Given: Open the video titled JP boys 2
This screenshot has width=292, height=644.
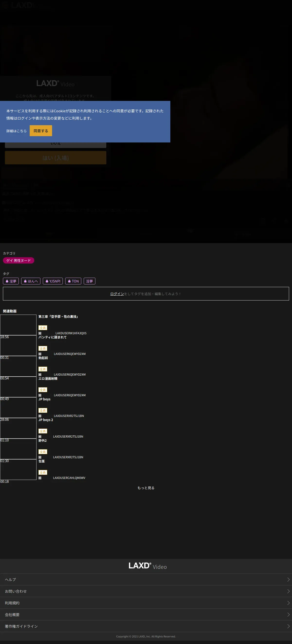Looking at the screenshot, I should pos(46,420).
